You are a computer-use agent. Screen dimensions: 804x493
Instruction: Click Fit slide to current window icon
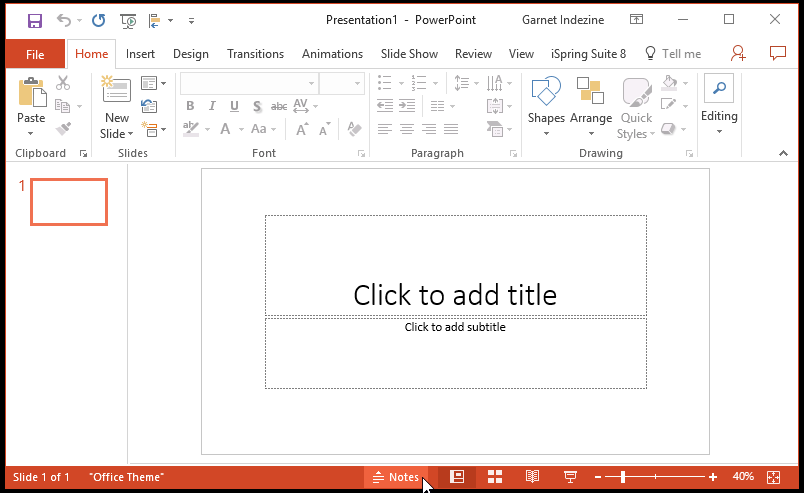(x=773, y=477)
